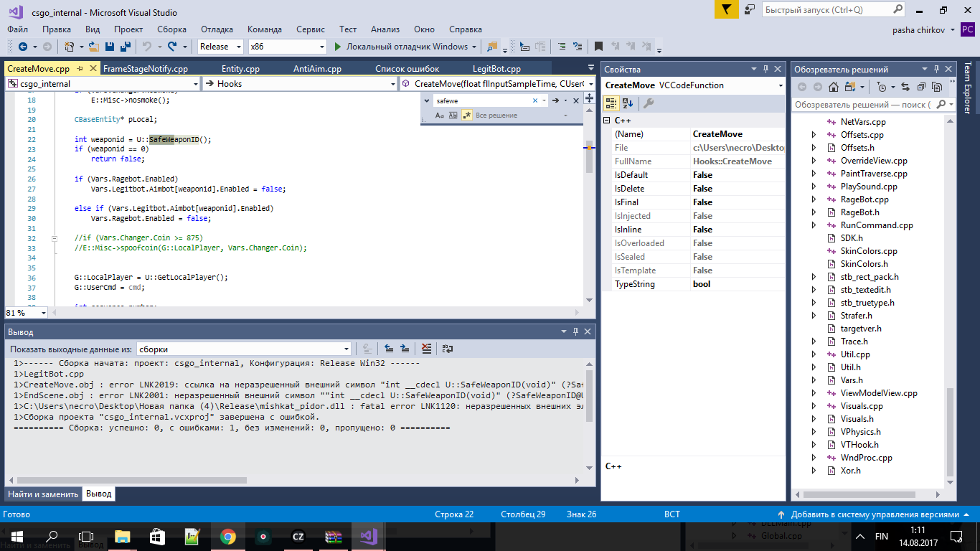The height and width of the screenshot is (551, 980).
Task: Toggle match case (Aa) in find box
Action: (438, 115)
